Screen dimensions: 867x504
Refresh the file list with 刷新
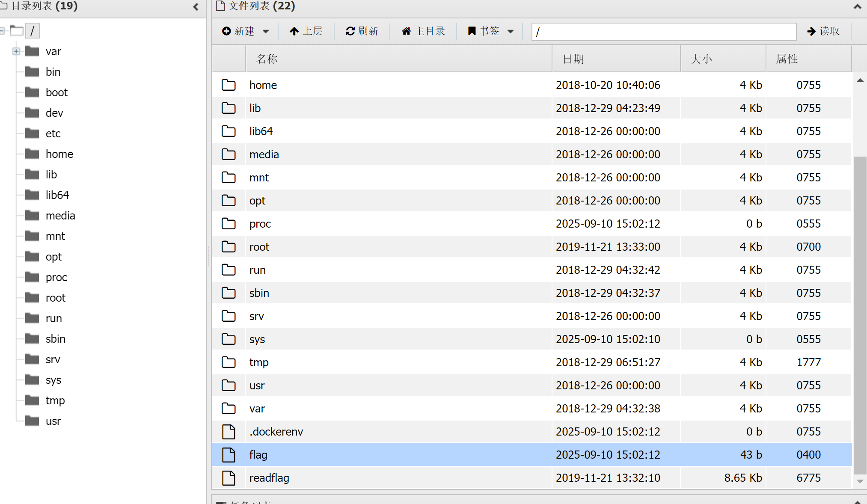click(x=362, y=31)
